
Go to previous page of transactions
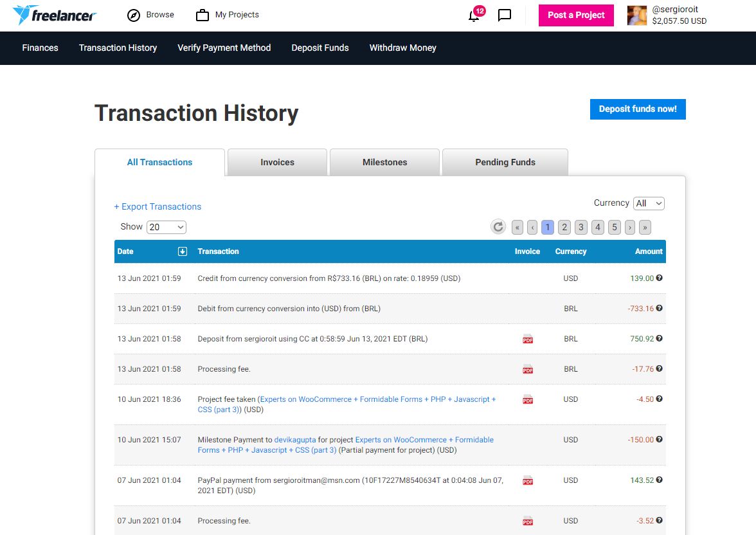click(x=532, y=227)
